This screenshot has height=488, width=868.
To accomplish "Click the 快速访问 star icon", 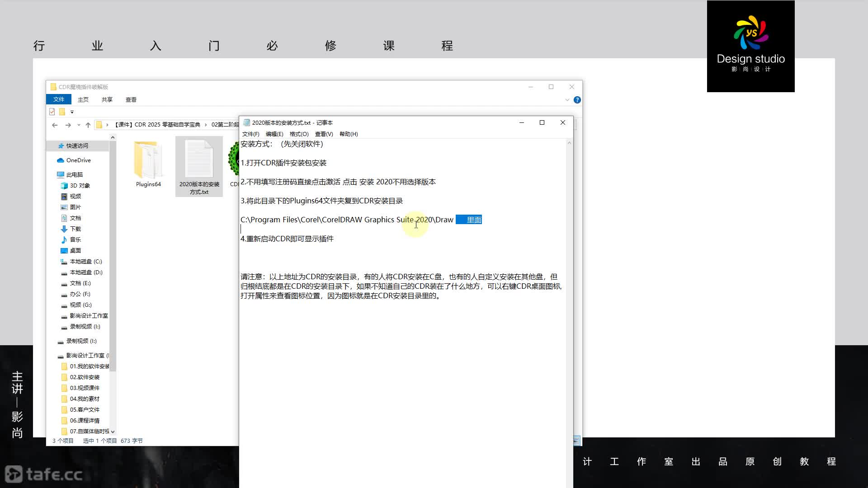I will click(61, 145).
